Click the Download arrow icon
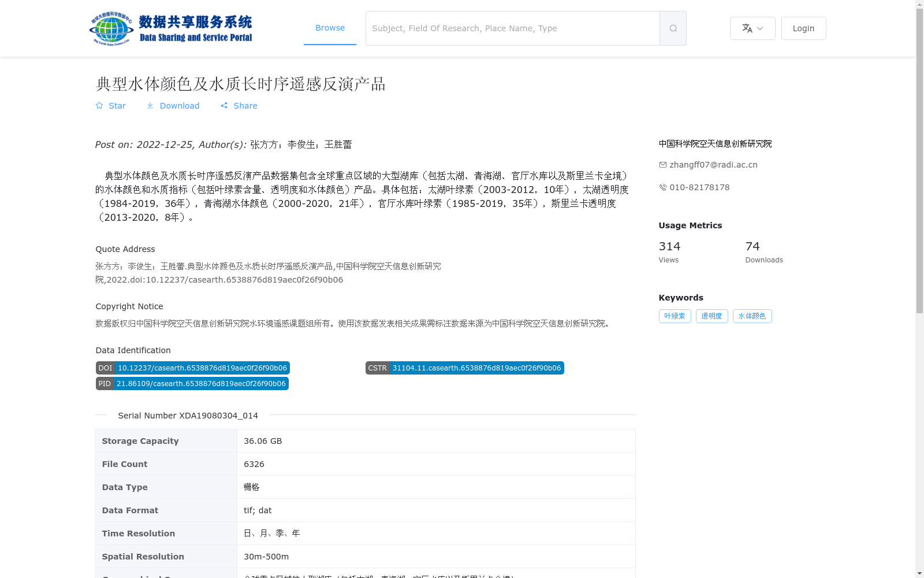 pos(150,106)
